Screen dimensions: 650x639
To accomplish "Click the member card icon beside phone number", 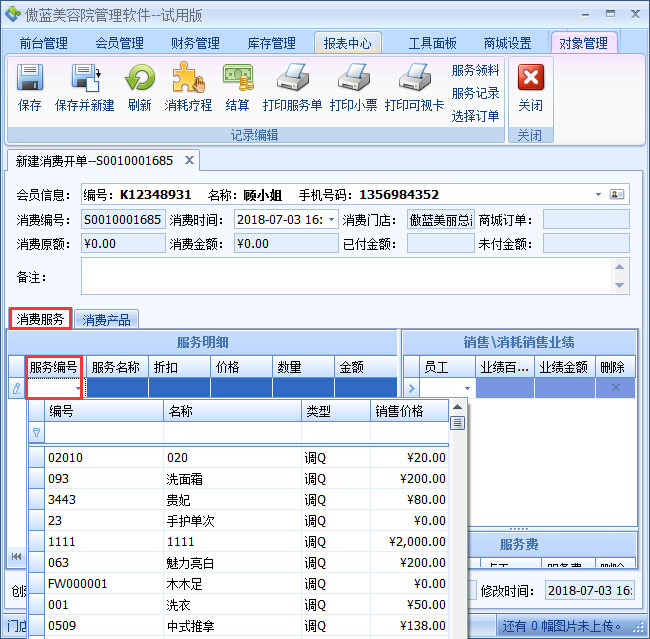I will tap(618, 194).
